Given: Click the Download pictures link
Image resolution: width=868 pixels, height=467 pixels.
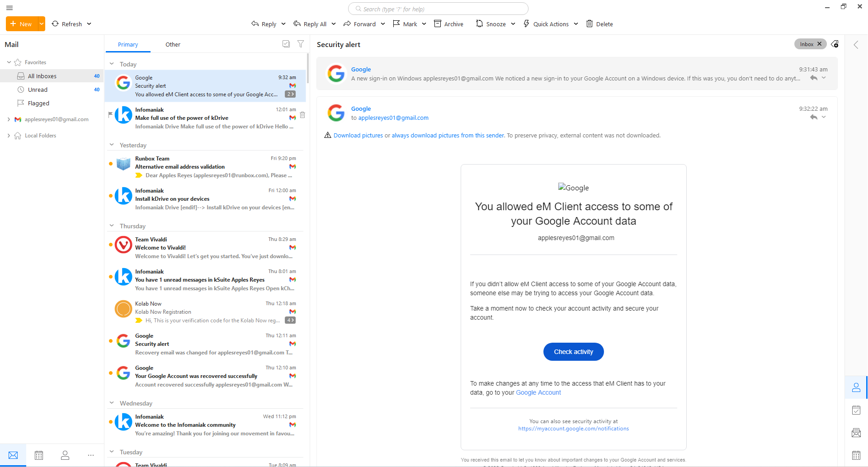Looking at the screenshot, I should 358,135.
